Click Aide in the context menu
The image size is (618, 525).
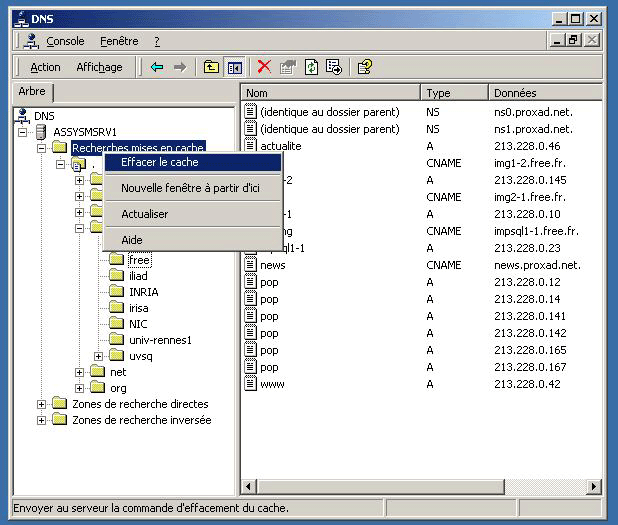pyautogui.click(x=193, y=240)
